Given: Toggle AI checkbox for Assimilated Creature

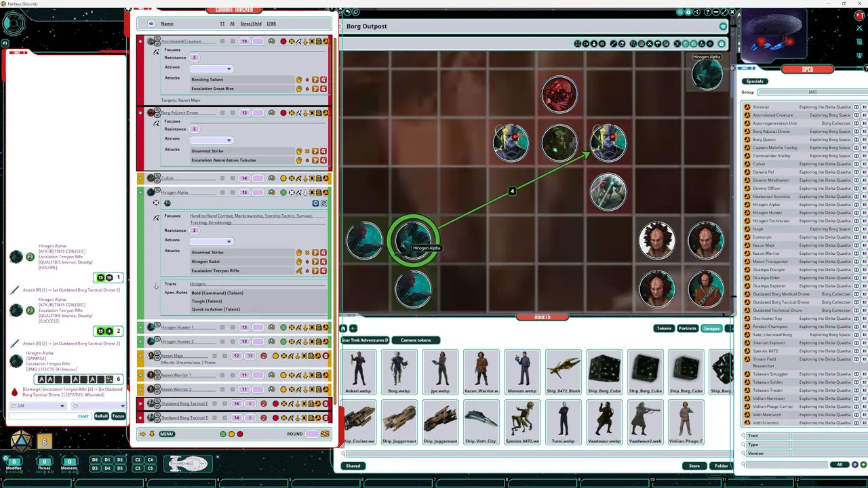Looking at the screenshot, I should coord(233,41).
